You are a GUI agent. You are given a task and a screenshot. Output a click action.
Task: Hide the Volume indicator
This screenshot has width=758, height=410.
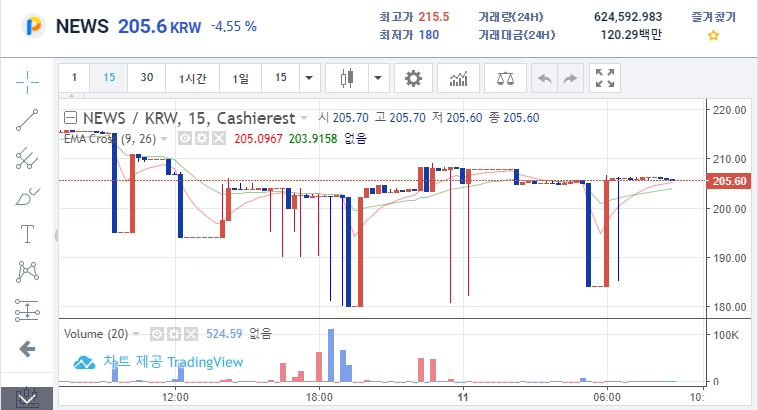(156, 334)
